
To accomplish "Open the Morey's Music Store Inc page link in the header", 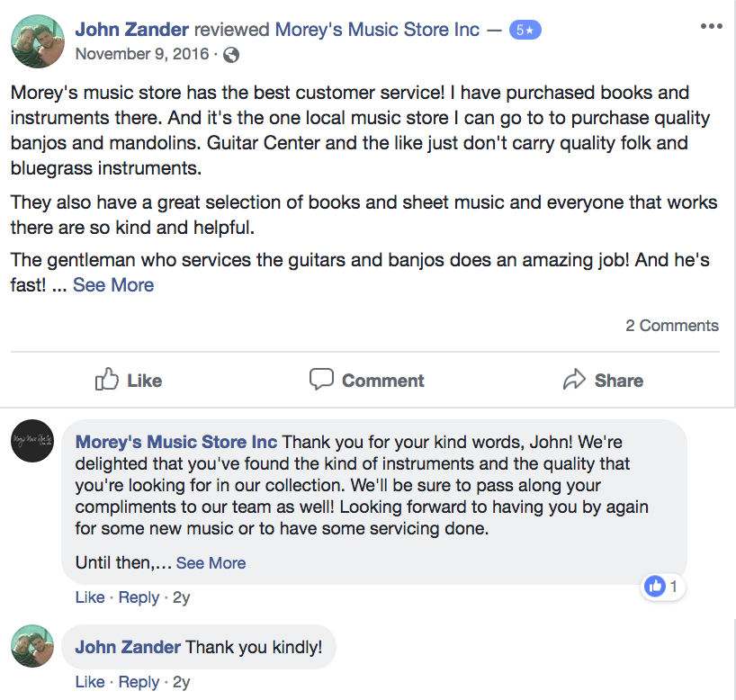I will point(377,30).
